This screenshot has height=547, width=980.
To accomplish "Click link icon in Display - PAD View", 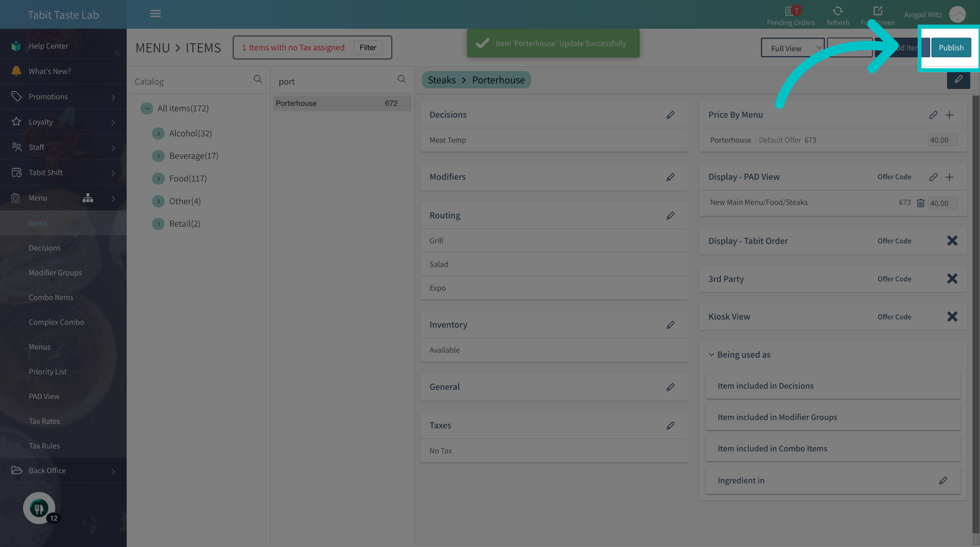I will [x=933, y=177].
